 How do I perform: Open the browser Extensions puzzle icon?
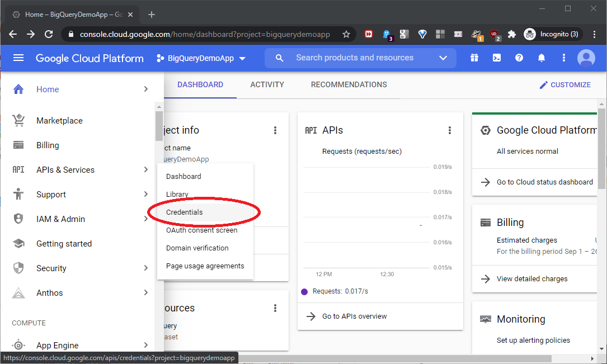(512, 34)
